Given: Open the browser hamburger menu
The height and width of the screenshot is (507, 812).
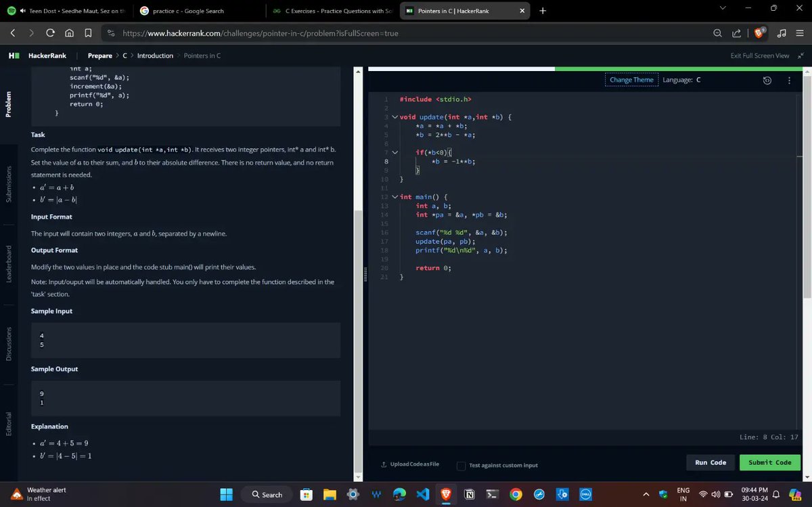Looking at the screenshot, I should [x=800, y=33].
